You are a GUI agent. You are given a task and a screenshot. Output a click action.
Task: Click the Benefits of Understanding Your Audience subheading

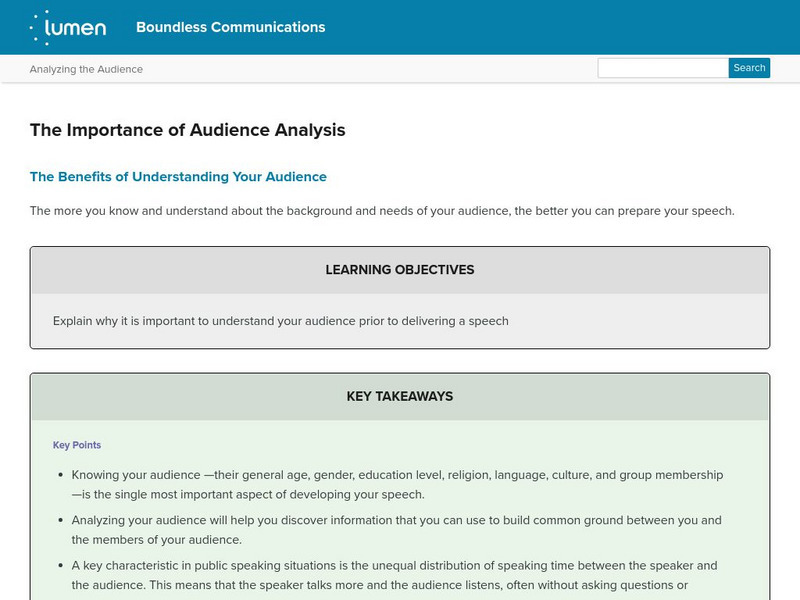(x=178, y=177)
